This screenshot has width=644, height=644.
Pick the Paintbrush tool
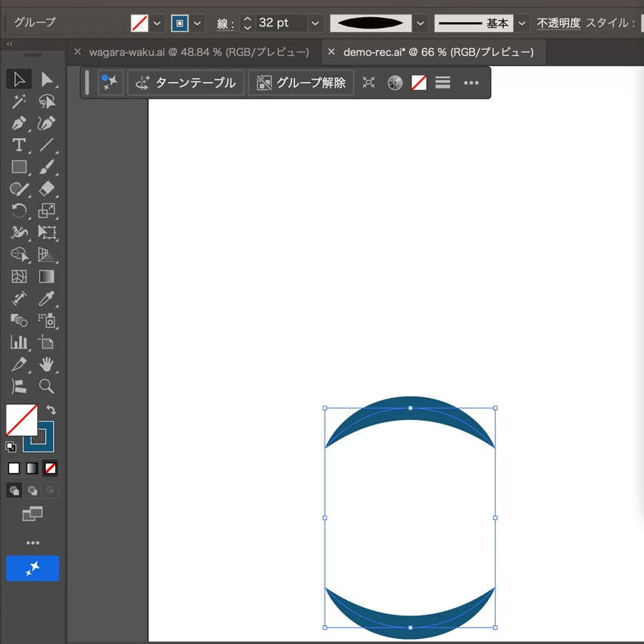47,167
